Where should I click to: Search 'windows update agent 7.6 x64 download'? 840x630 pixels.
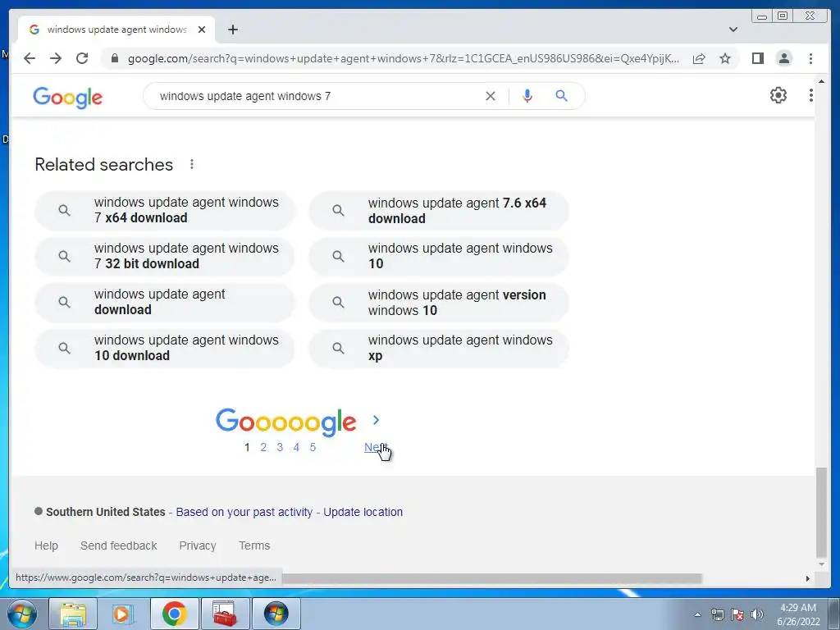coord(439,211)
